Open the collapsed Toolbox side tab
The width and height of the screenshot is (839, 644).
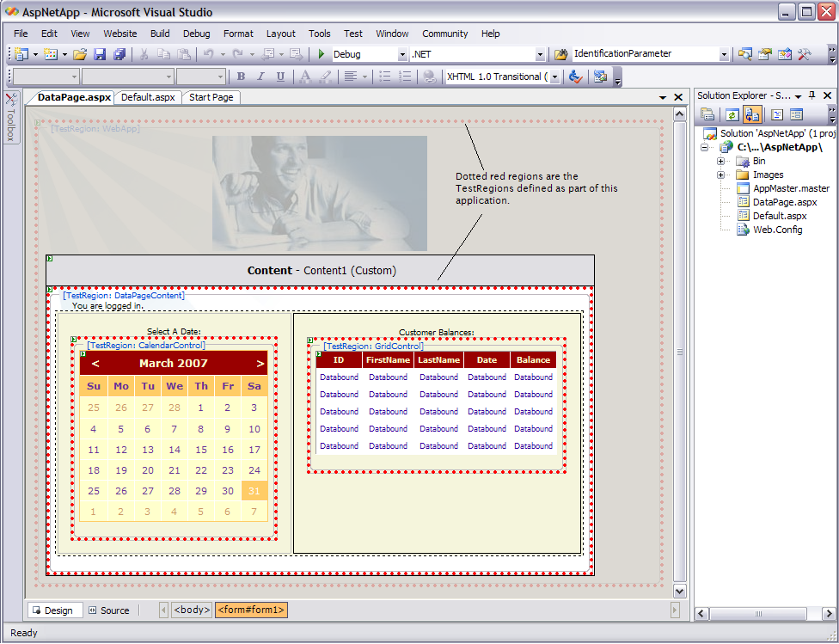coord(10,117)
